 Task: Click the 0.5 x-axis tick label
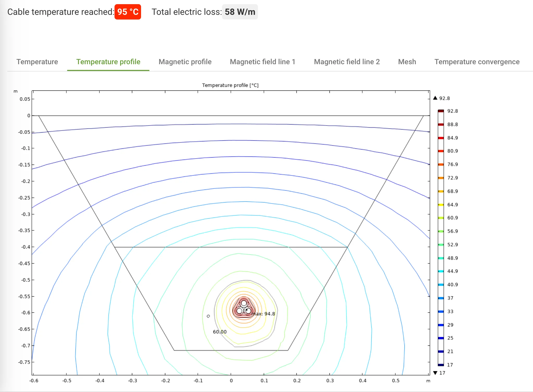click(396, 381)
